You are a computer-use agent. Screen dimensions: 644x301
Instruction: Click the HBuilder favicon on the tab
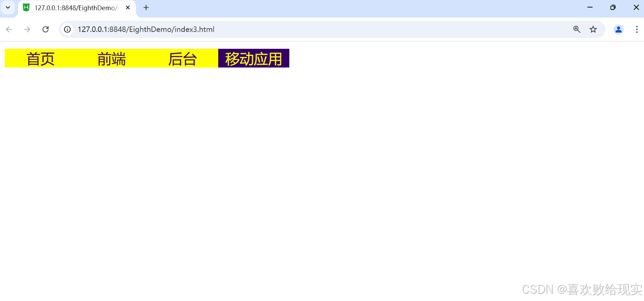[x=26, y=8]
